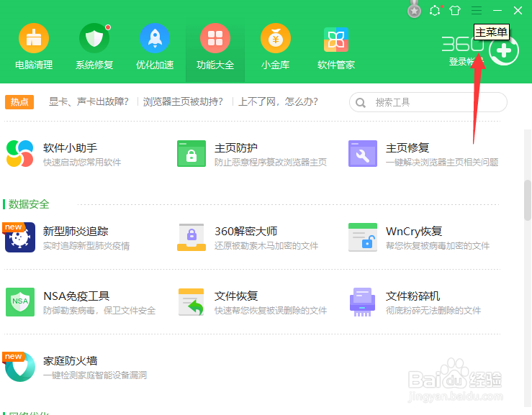This screenshot has width=532, height=415.
Task: Click the WnCry恢复 title text
Action: 414,231
